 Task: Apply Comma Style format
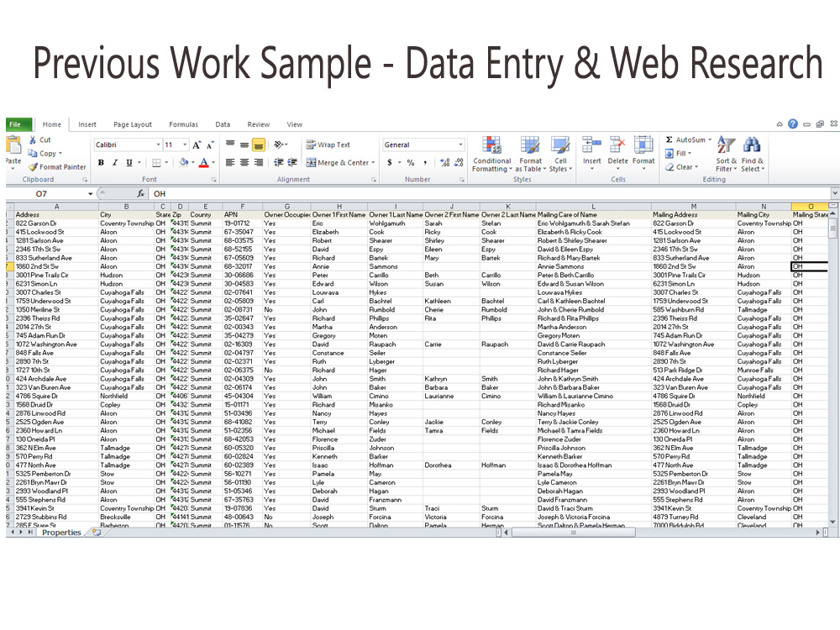pos(425,162)
